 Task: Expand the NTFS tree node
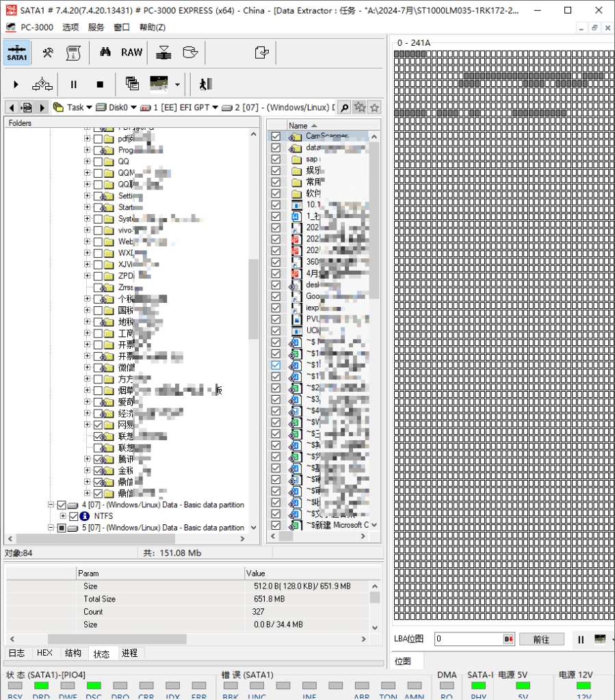pos(63,516)
